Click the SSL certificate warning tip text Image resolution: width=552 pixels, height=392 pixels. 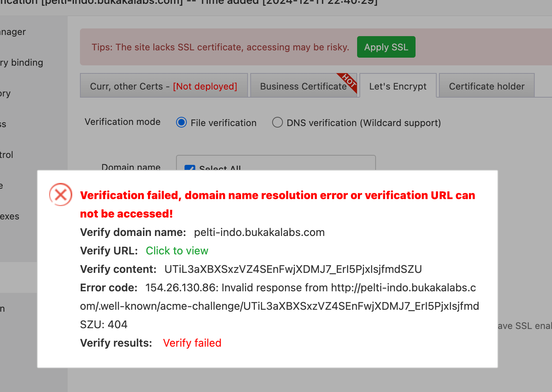tap(220, 47)
